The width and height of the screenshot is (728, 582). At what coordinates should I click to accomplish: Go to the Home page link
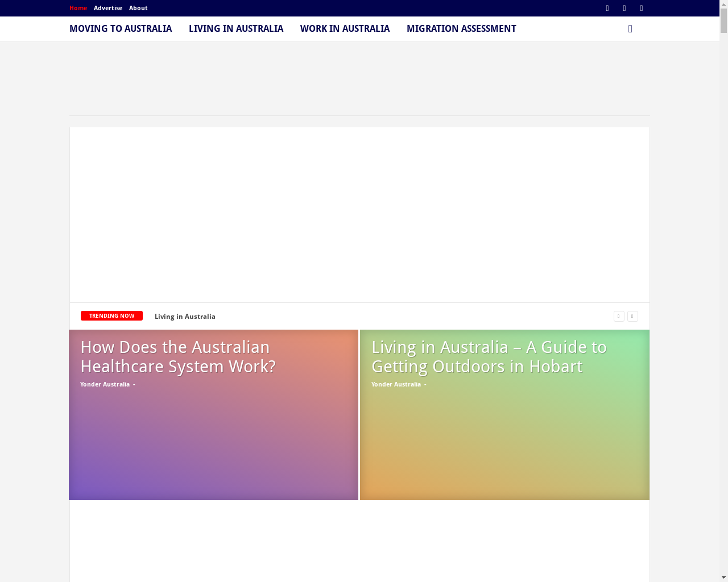78,8
